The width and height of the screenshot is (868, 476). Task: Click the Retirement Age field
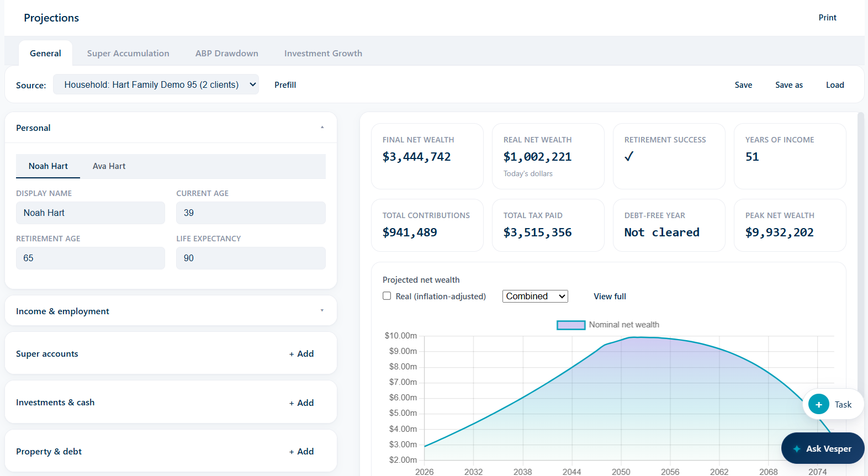(x=91, y=258)
